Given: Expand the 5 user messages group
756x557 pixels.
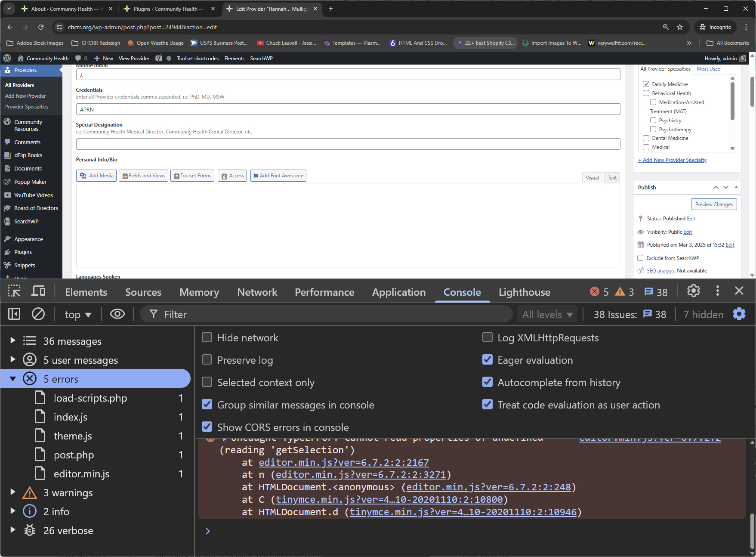Looking at the screenshot, I should click(13, 359).
